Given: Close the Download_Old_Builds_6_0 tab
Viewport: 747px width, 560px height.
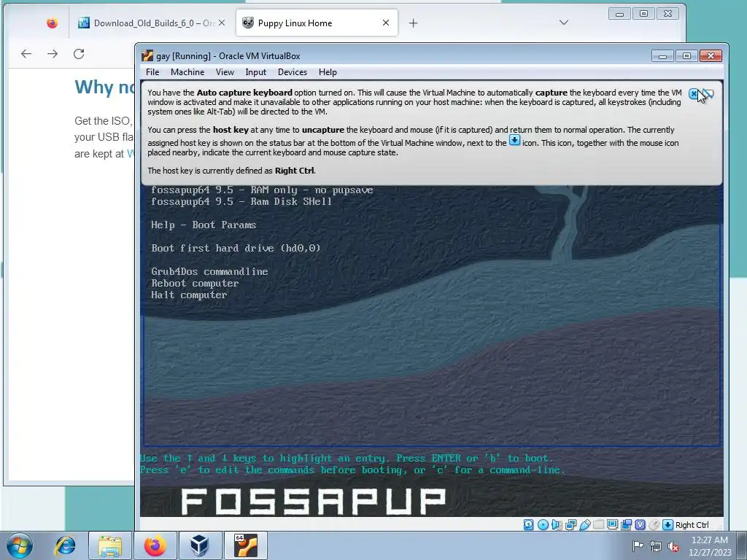Looking at the screenshot, I should (222, 23).
